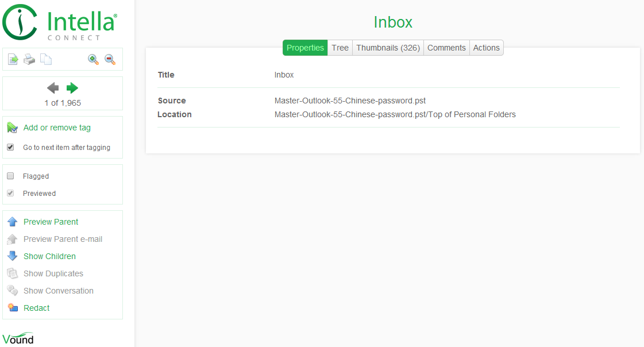This screenshot has width=644, height=347.
Task: Open the Comments tab
Action: pyautogui.click(x=446, y=48)
